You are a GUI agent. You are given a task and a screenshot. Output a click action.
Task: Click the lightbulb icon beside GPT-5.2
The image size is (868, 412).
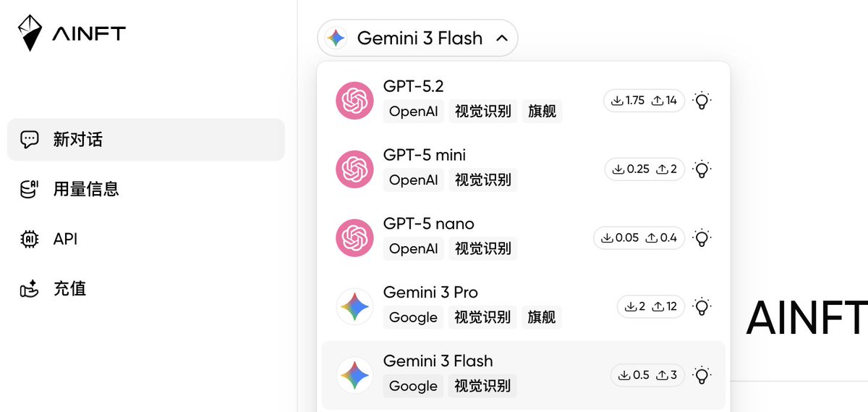pos(701,101)
